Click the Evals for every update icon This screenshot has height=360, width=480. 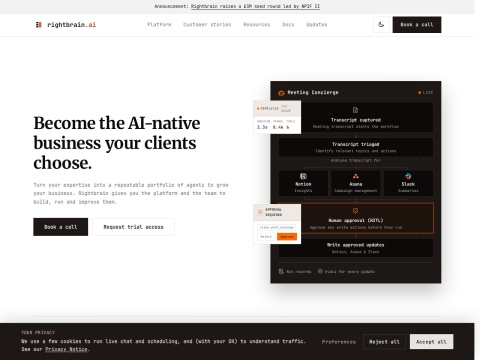pos(320,272)
